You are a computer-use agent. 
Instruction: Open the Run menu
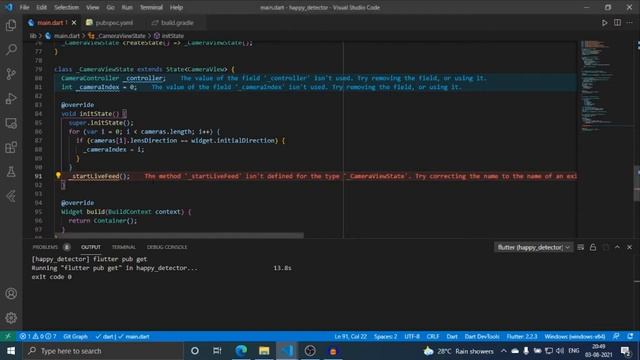[x=127, y=7]
